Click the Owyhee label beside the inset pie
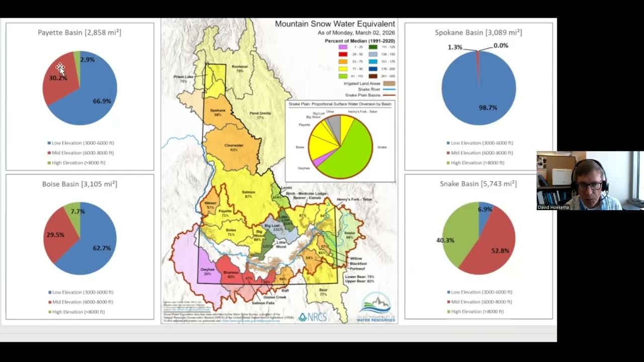Image resolution: width=644 pixels, height=362 pixels. click(x=303, y=168)
